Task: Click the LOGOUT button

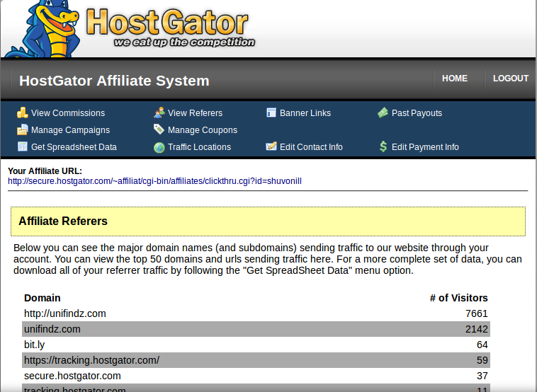Action: 511,79
